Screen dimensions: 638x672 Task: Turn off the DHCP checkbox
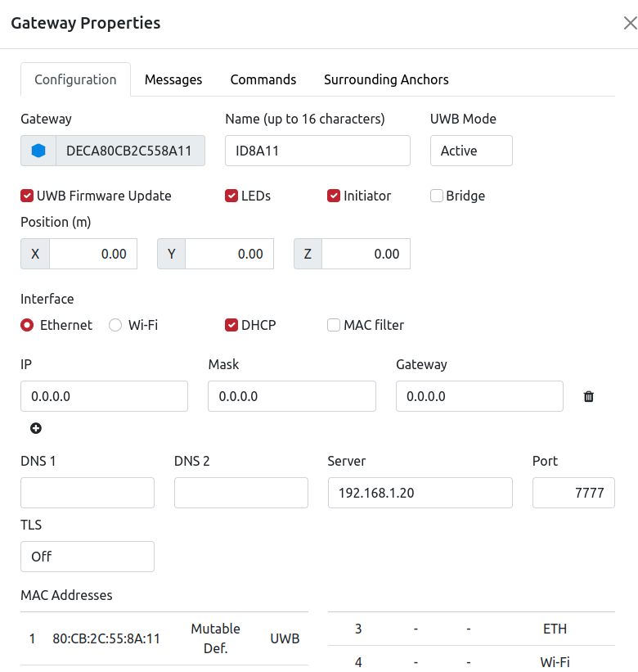click(x=231, y=325)
